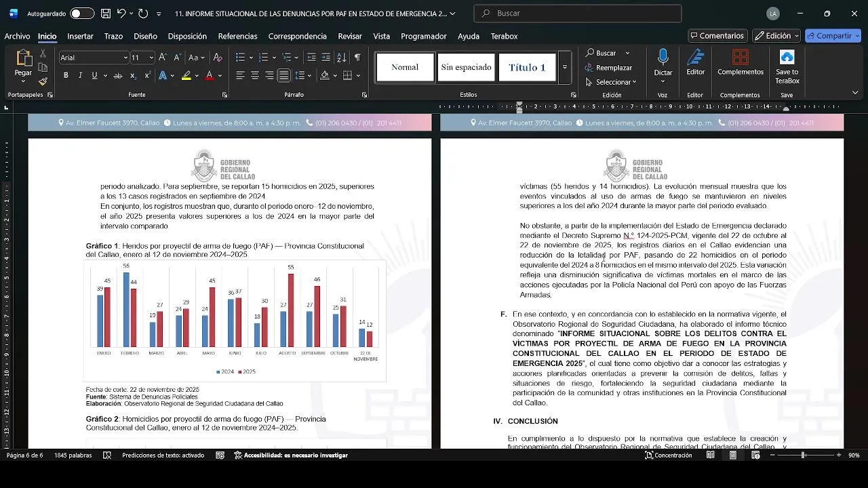Click Reemplazar in the Edición group
Screen dimensions: 868x488
click(x=609, y=68)
